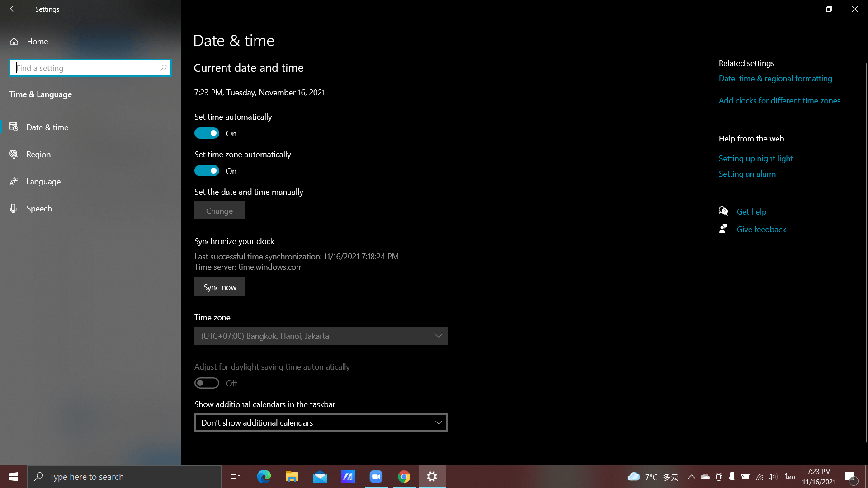Click the search magnifier in Find a setting

[163, 68]
